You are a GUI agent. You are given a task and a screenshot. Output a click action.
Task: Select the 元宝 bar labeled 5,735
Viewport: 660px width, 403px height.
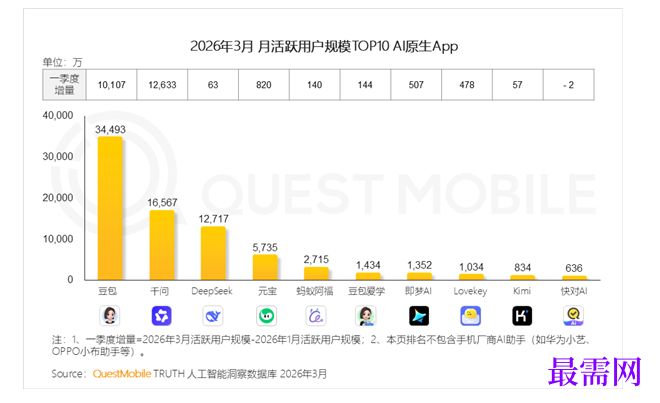pyautogui.click(x=265, y=267)
